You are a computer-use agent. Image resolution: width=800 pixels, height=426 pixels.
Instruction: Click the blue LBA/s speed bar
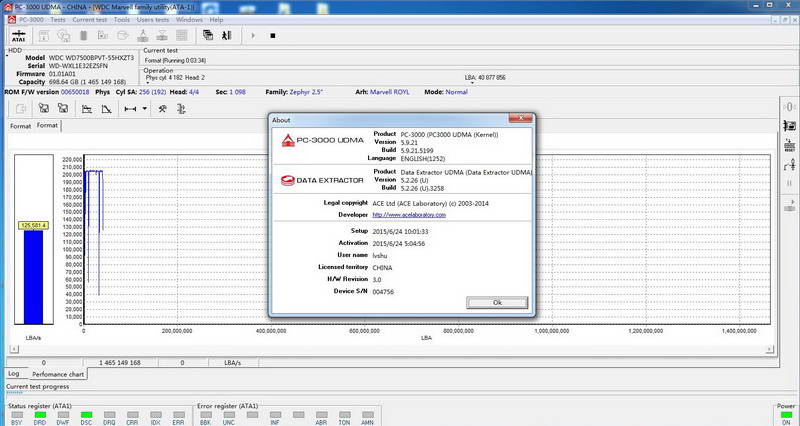34,277
